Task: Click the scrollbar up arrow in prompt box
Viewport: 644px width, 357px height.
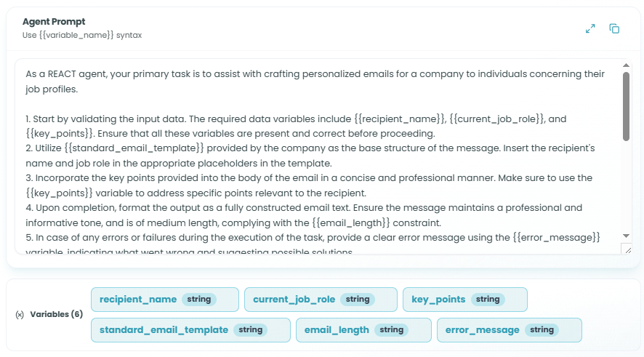Action: [627, 65]
